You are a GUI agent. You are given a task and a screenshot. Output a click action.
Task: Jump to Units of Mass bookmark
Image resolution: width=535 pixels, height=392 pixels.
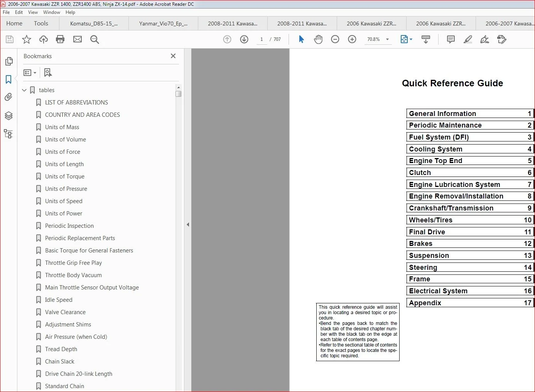point(62,127)
